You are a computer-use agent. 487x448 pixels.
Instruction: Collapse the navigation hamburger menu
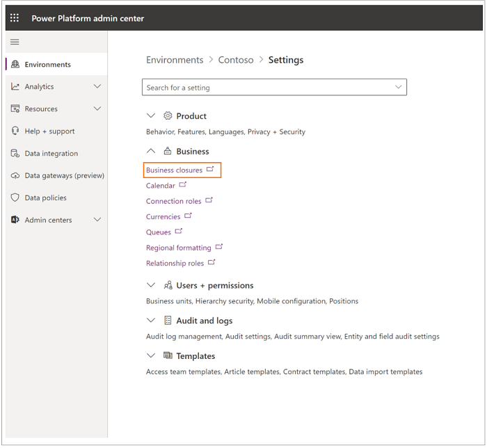coord(15,42)
